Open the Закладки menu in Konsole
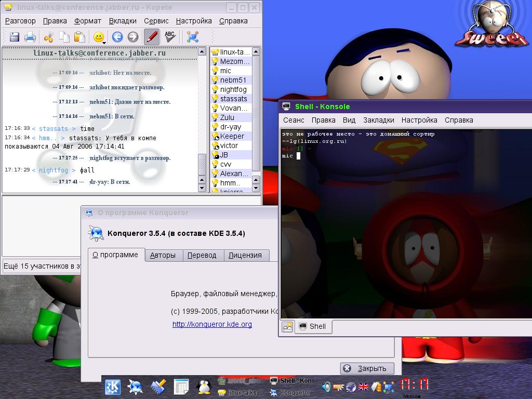 [x=379, y=120]
